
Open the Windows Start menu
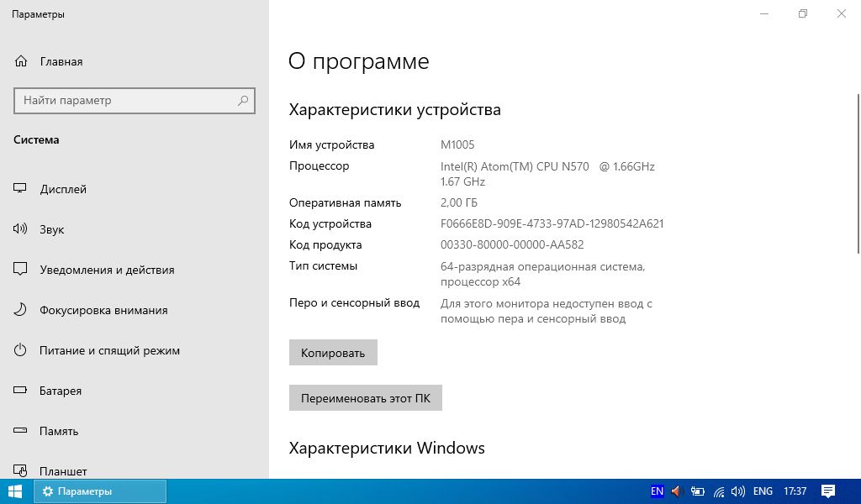[15, 491]
